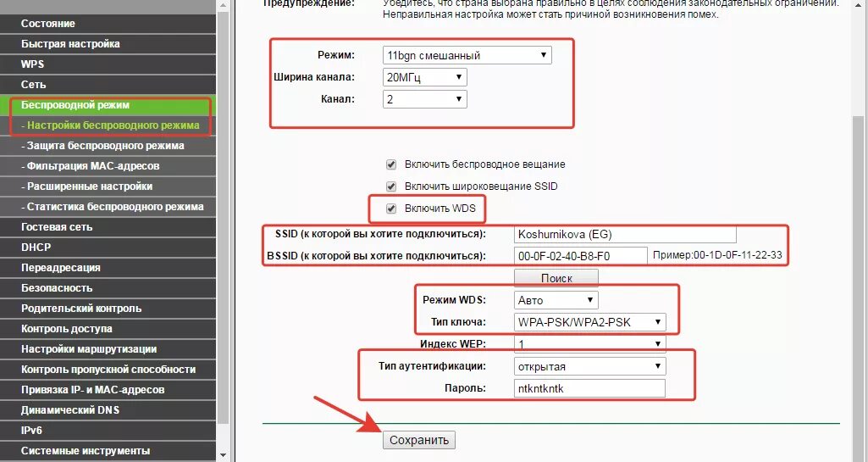Expand Ширина канала dropdown 20МГц
Image resolution: width=868 pixels, height=462 pixels.
[424, 77]
